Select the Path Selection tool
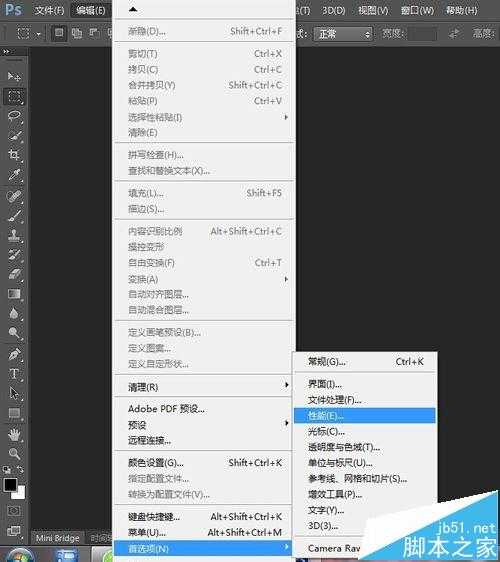 (x=14, y=393)
